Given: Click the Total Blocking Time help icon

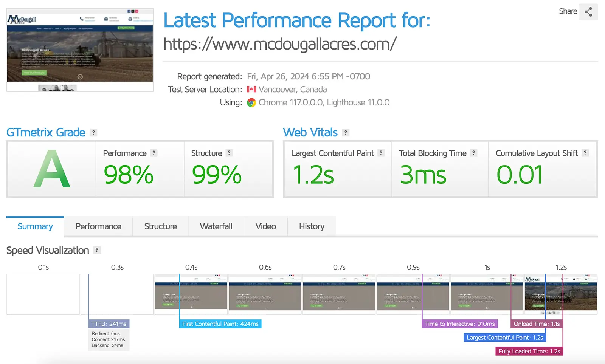Looking at the screenshot, I should tap(473, 153).
